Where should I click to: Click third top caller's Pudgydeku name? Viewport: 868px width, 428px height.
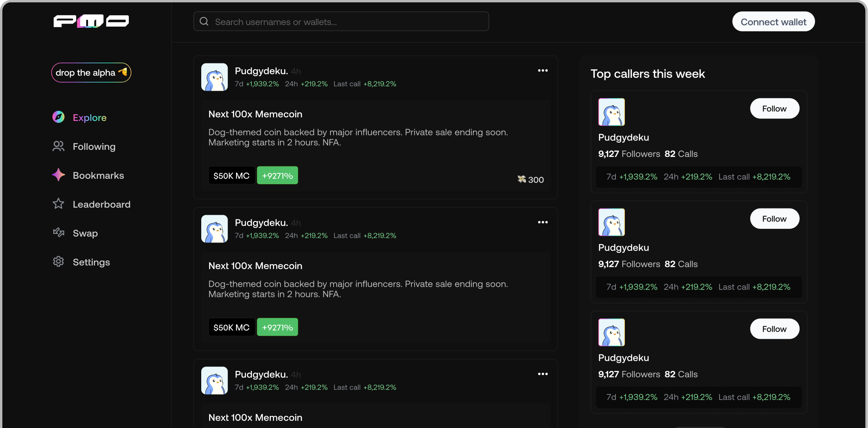click(x=624, y=358)
